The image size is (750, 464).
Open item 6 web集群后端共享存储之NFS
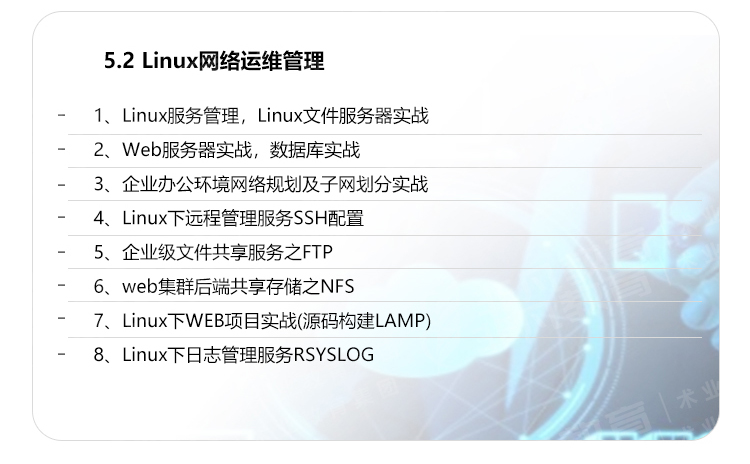[224, 287]
